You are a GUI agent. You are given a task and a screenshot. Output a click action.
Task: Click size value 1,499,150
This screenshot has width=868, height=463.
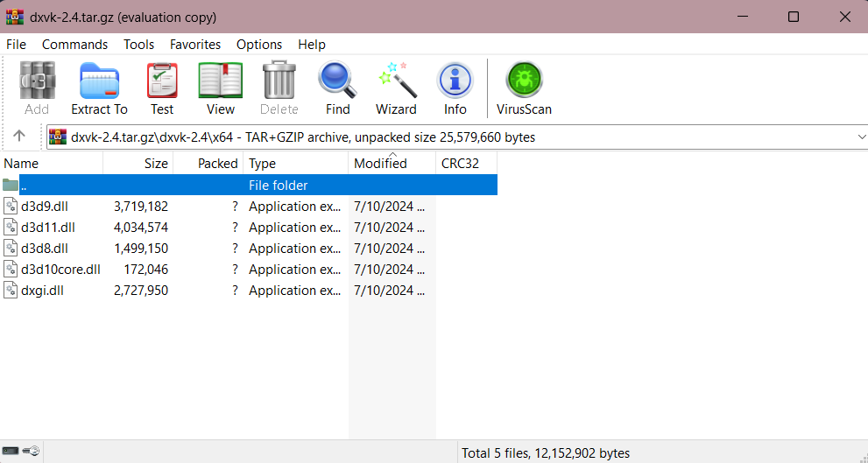pyautogui.click(x=141, y=249)
